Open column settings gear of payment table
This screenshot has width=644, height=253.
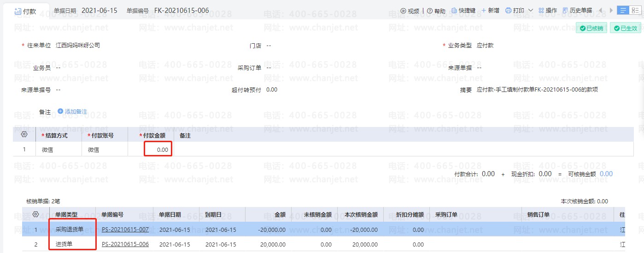point(24,134)
